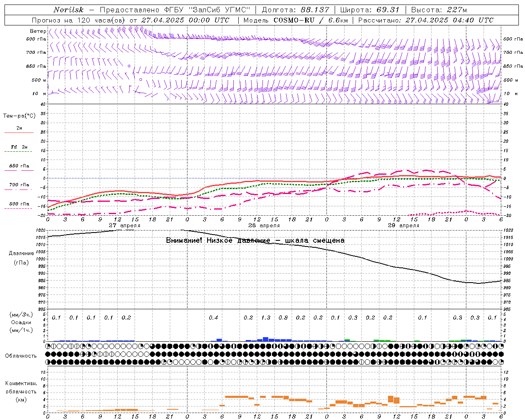
Task: Click the red line sample under the "2м" legend
Action: (19, 132)
